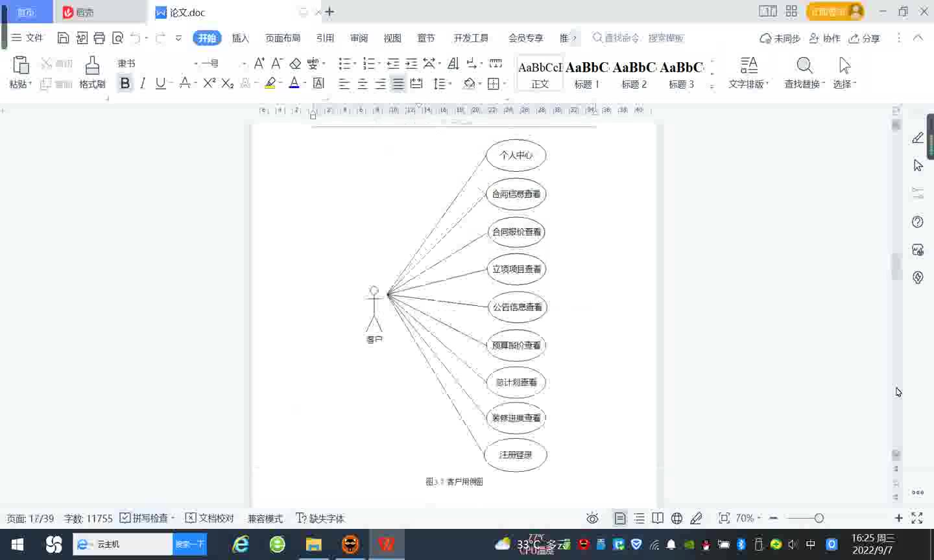Open the font name dropdown (隶书)
This screenshot has height=560, width=934.
click(x=157, y=64)
